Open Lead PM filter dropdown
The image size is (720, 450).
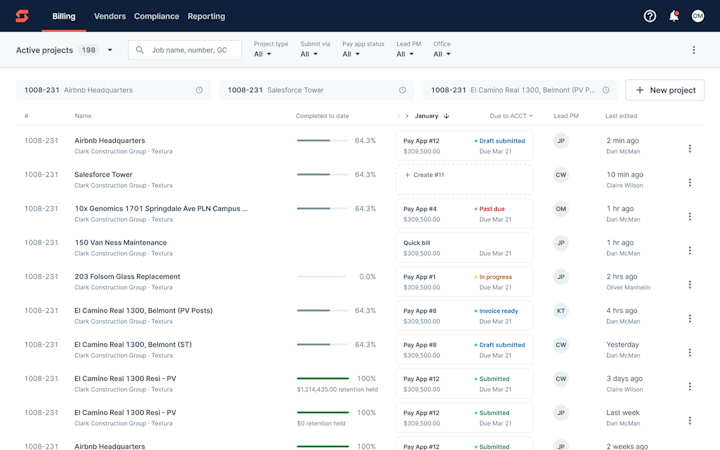pyautogui.click(x=405, y=54)
